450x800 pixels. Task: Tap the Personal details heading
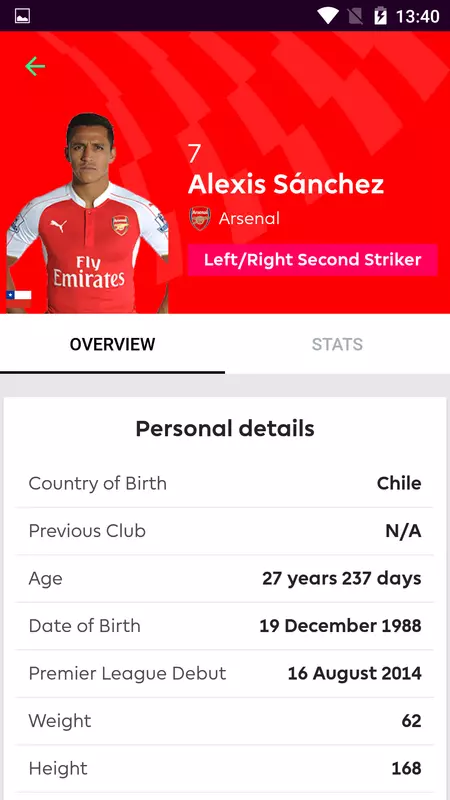click(225, 429)
